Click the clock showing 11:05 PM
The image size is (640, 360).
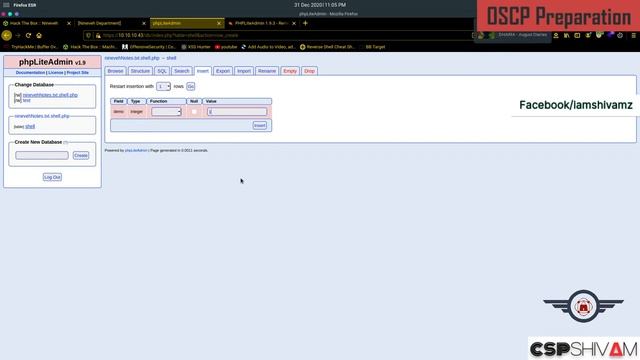click(x=320, y=5)
